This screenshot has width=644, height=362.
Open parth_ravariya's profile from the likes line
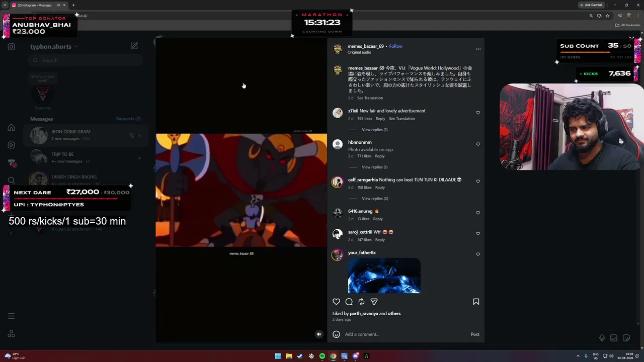pos(364,314)
